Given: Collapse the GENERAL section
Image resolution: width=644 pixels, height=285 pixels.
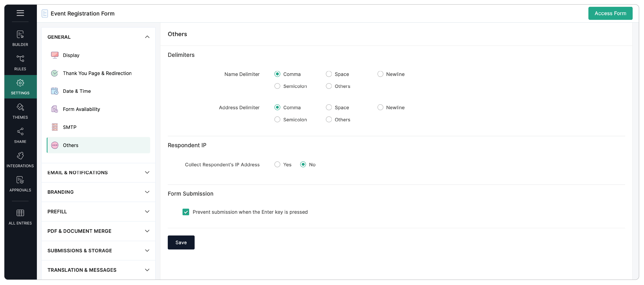Looking at the screenshot, I should [x=147, y=37].
